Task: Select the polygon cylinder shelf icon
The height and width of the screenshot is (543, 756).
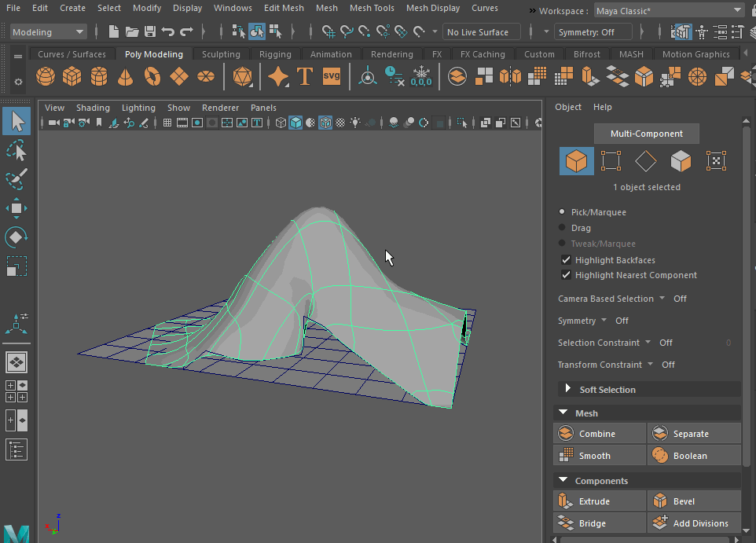Action: click(99, 77)
